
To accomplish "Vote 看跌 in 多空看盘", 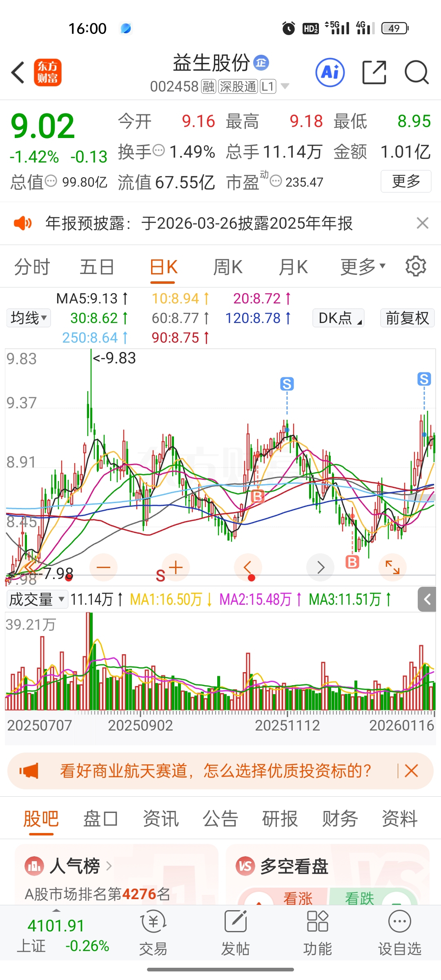I will (359, 898).
